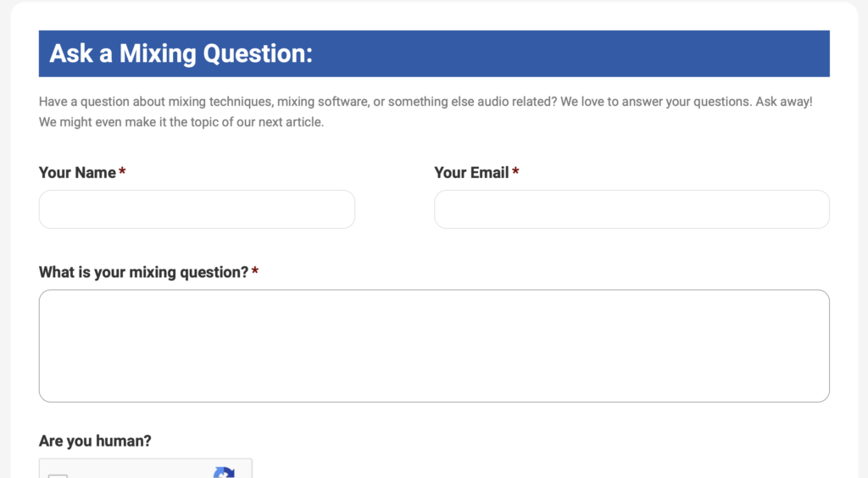
Task: Click the "Ask a Mixing Question:" heading
Action: coord(181,53)
